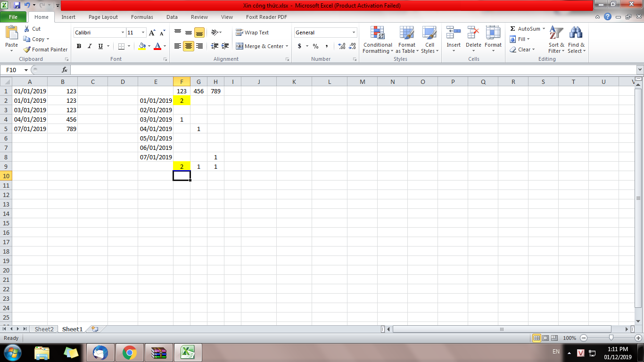This screenshot has height=362, width=644.
Task: Open the File backstage button
Action: pyautogui.click(x=13, y=17)
